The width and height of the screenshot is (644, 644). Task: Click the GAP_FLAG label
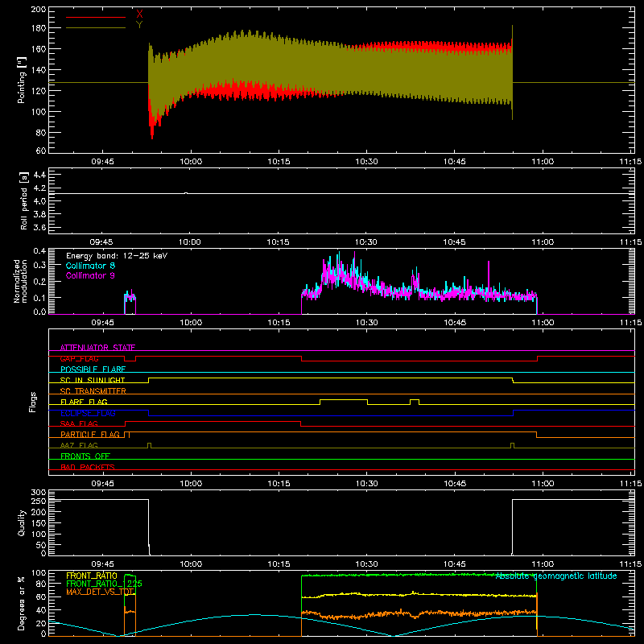(x=79, y=358)
